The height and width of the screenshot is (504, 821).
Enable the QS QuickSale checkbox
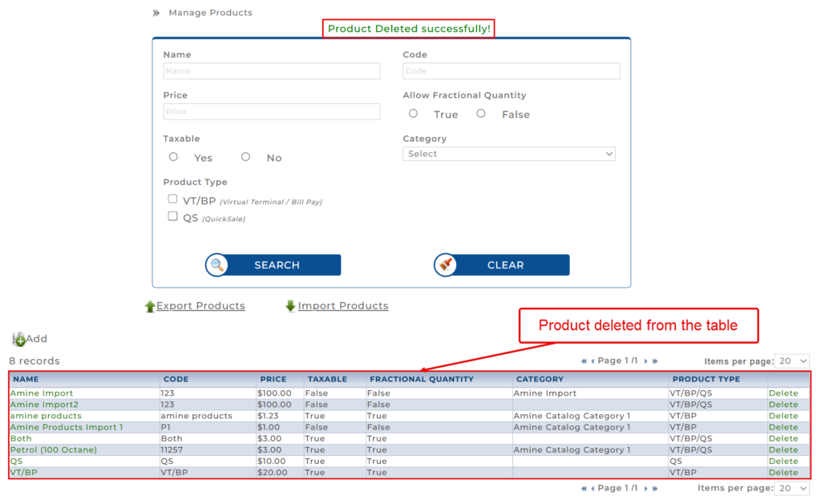click(172, 216)
